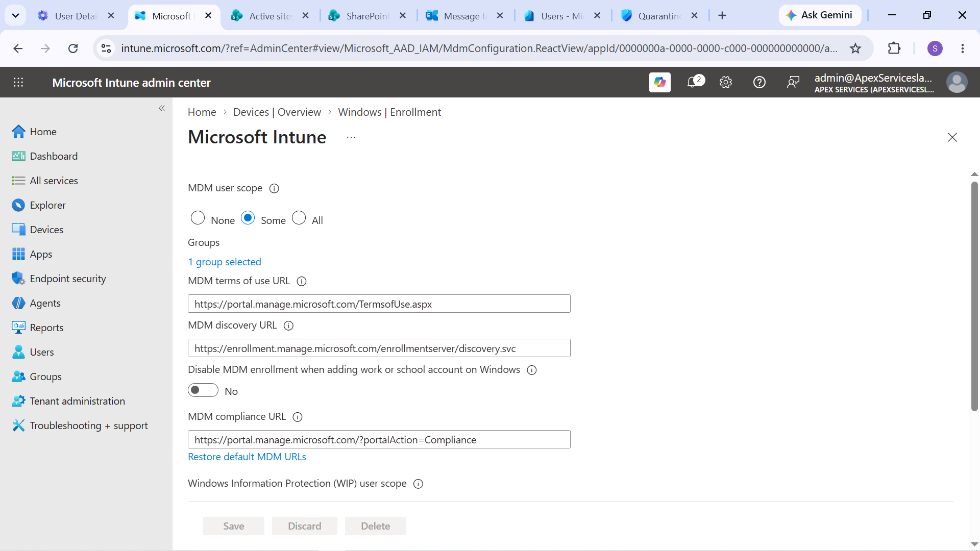The image size is (980, 551).
Task: Switch to the User Details browser tab
Action: tap(77, 16)
